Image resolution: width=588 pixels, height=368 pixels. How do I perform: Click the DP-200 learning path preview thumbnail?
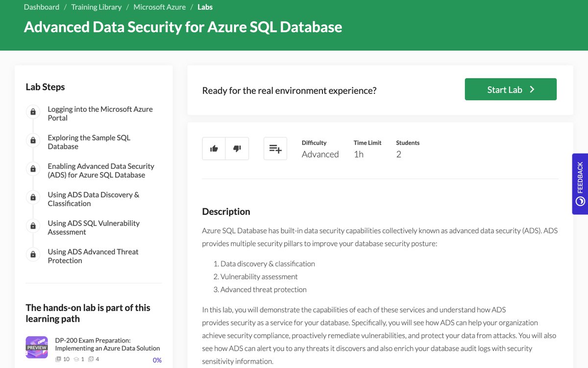coord(37,347)
